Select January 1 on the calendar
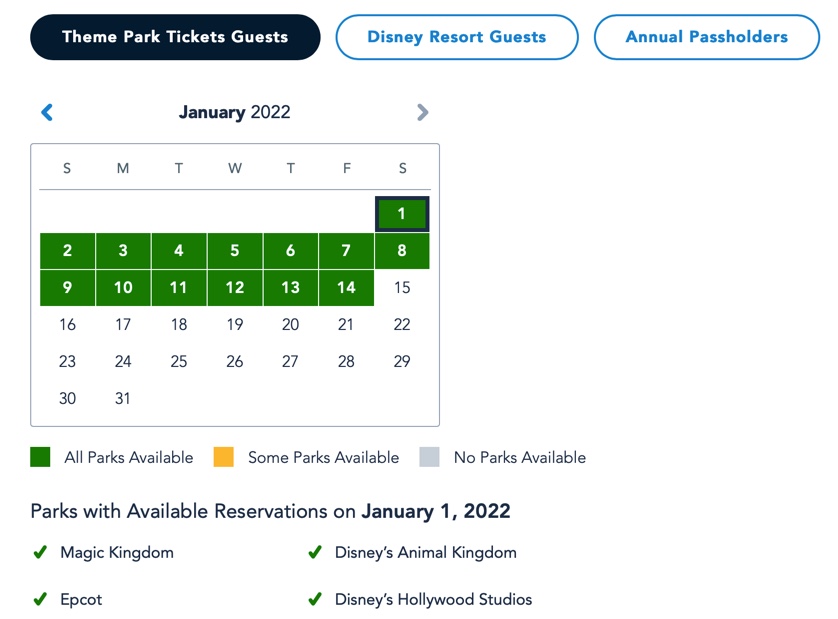This screenshot has width=838, height=619. click(x=402, y=214)
